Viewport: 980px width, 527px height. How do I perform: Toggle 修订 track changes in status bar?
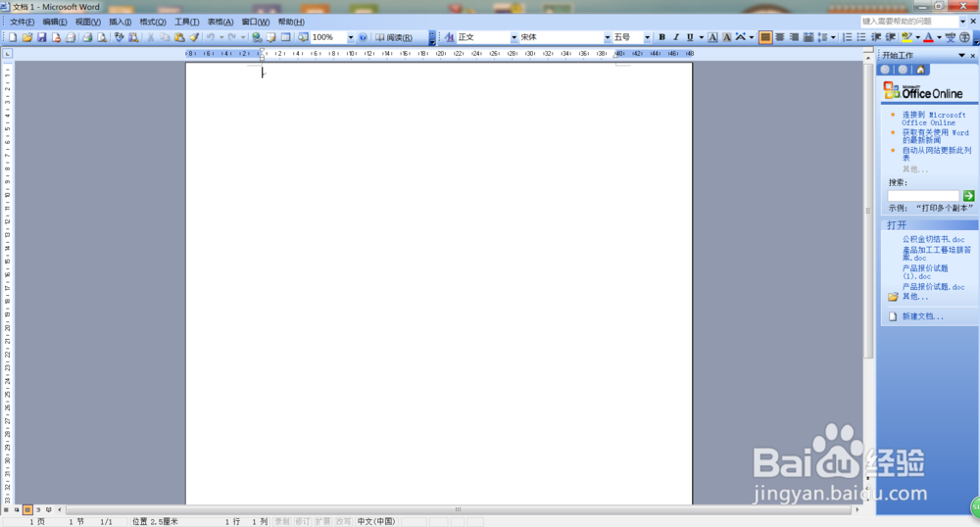[303, 521]
